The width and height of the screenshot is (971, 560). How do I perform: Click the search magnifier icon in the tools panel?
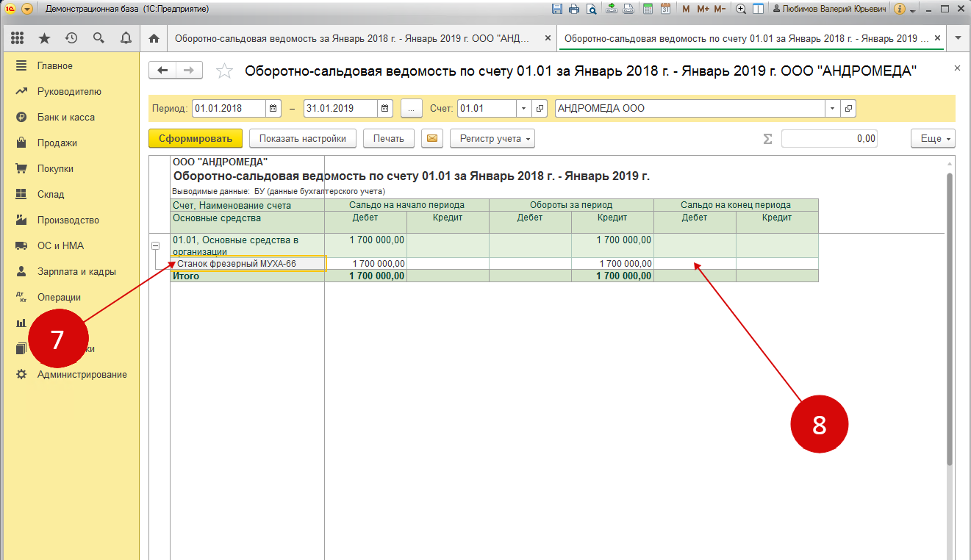[x=98, y=38]
